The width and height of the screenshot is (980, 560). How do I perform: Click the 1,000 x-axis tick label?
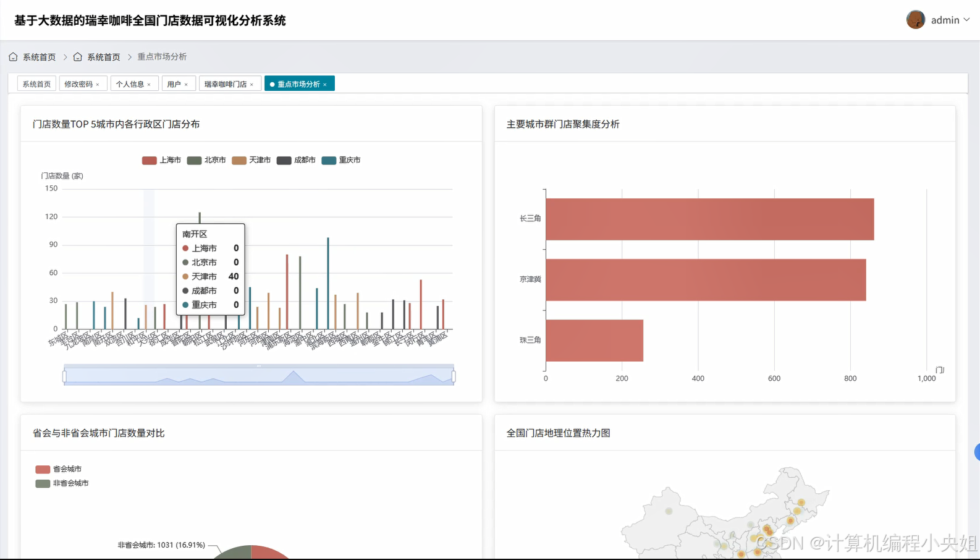tap(926, 378)
